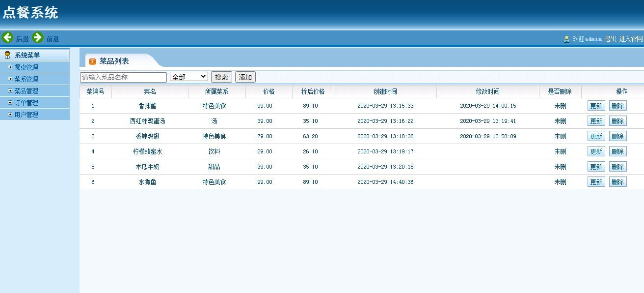Open 菜品管理 in the sidebar

pos(26,91)
